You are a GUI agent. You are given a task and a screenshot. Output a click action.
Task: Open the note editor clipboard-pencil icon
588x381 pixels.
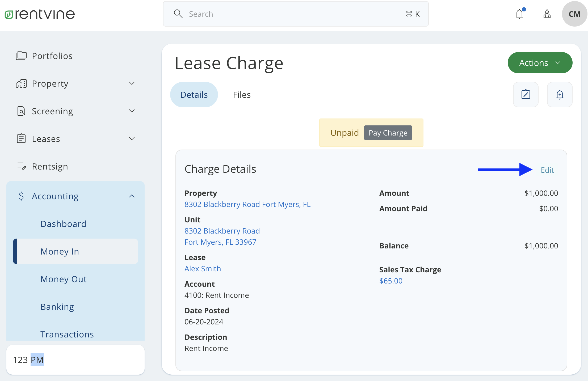click(526, 94)
